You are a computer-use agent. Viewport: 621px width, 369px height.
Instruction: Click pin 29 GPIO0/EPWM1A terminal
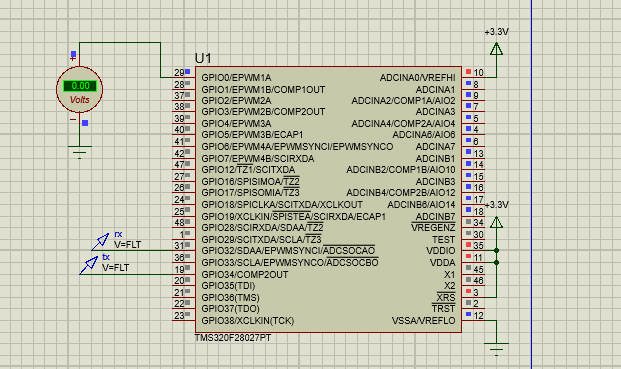183,77
